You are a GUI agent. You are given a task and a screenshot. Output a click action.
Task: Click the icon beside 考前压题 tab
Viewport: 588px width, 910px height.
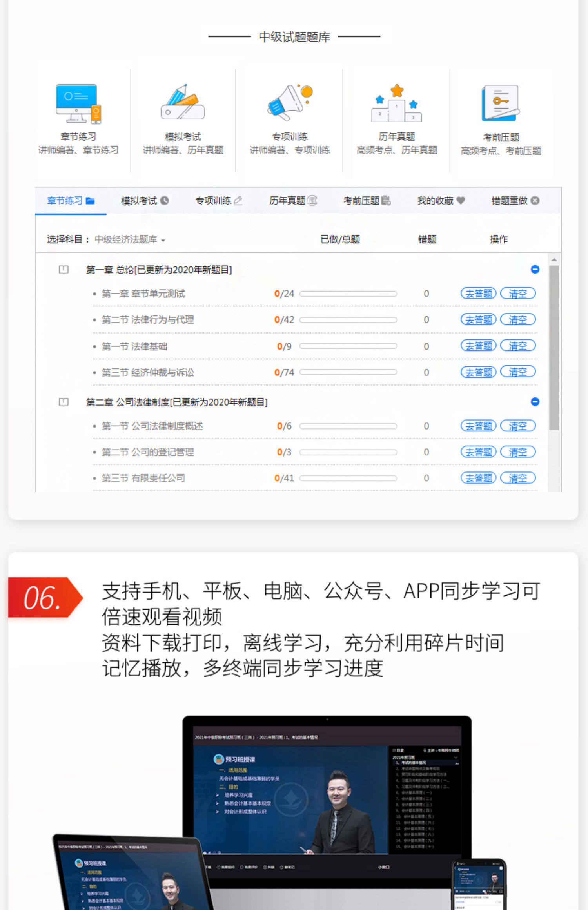(x=386, y=201)
